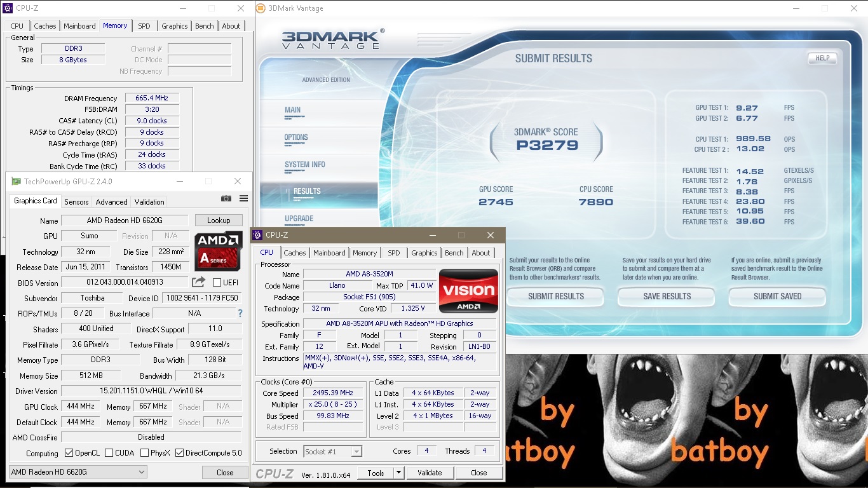
Task: Click the SUBMIT SAVED button
Action: (777, 296)
